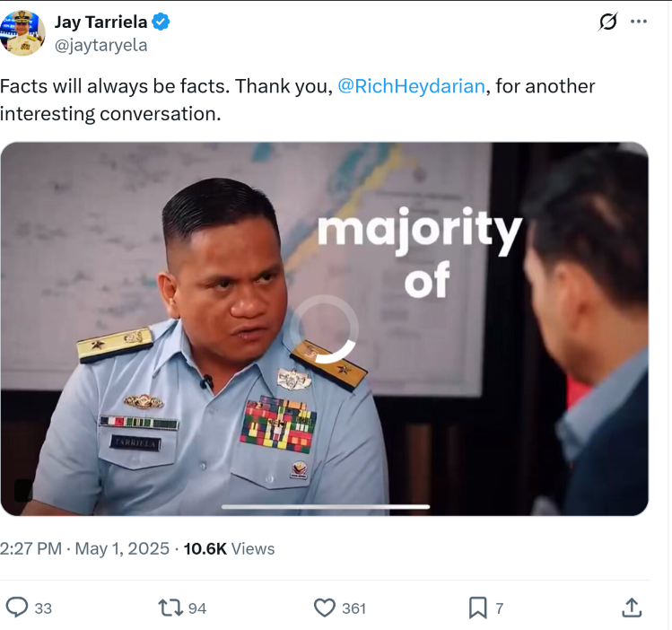
Task: Open the post timestamp 2:27 PM May 1, 2025
Action: pyautogui.click(x=84, y=549)
